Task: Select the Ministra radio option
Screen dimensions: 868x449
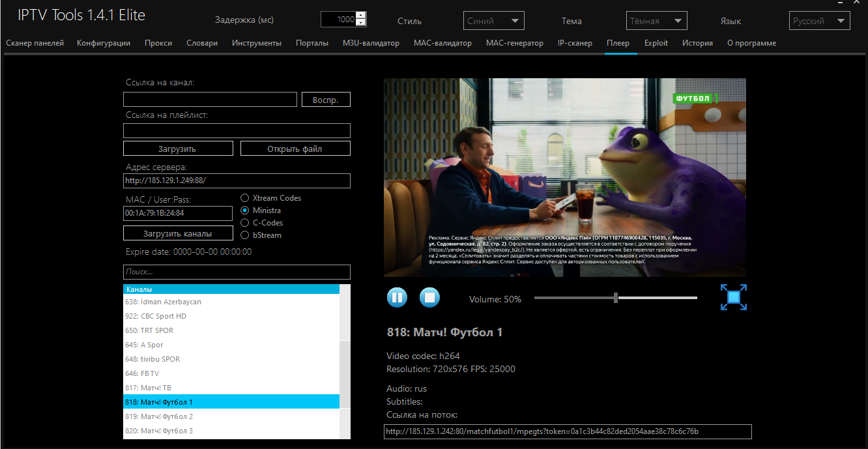Action: point(261,210)
